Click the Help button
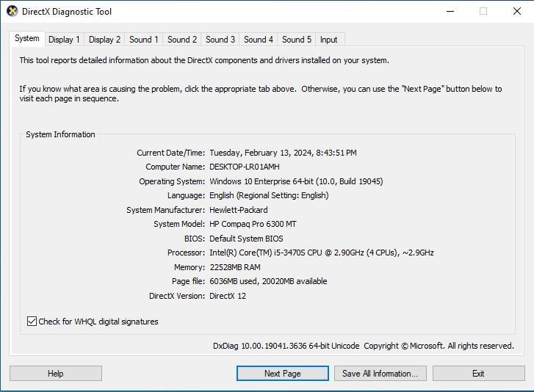 pyautogui.click(x=56, y=374)
